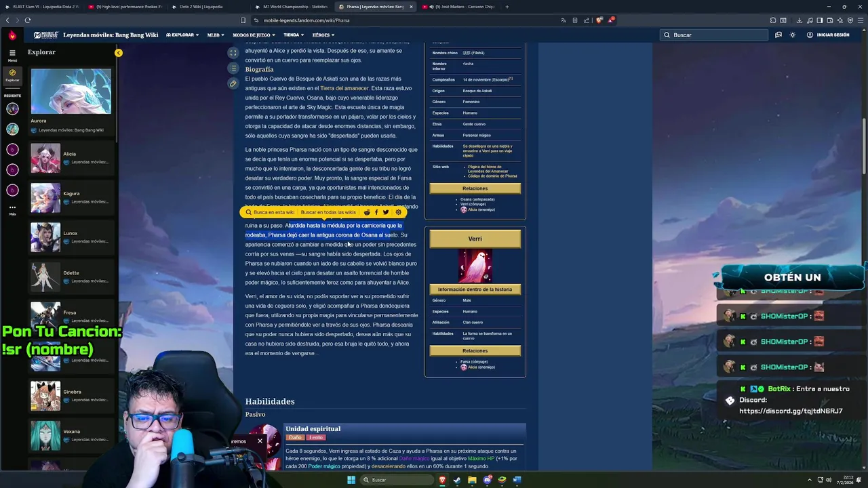Open the table of contents list icon
Image resolution: width=868 pixels, height=488 pixels.
click(233, 68)
